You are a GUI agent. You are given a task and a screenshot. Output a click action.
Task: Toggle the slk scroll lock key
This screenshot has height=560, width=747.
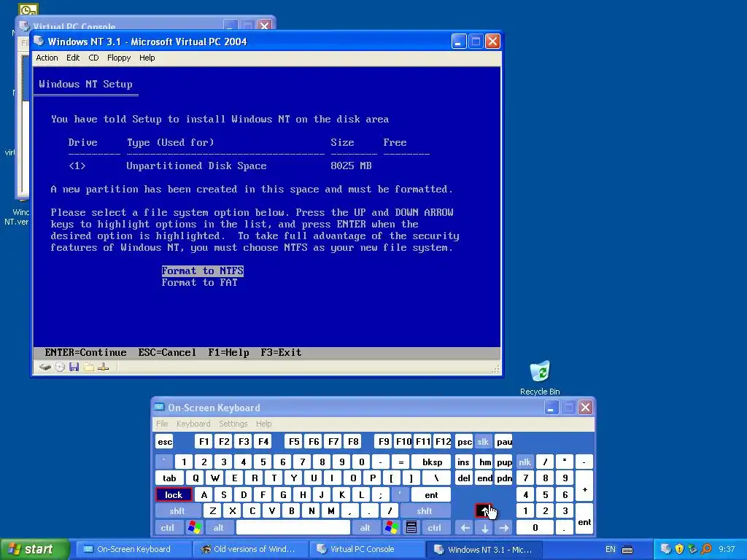(483, 441)
